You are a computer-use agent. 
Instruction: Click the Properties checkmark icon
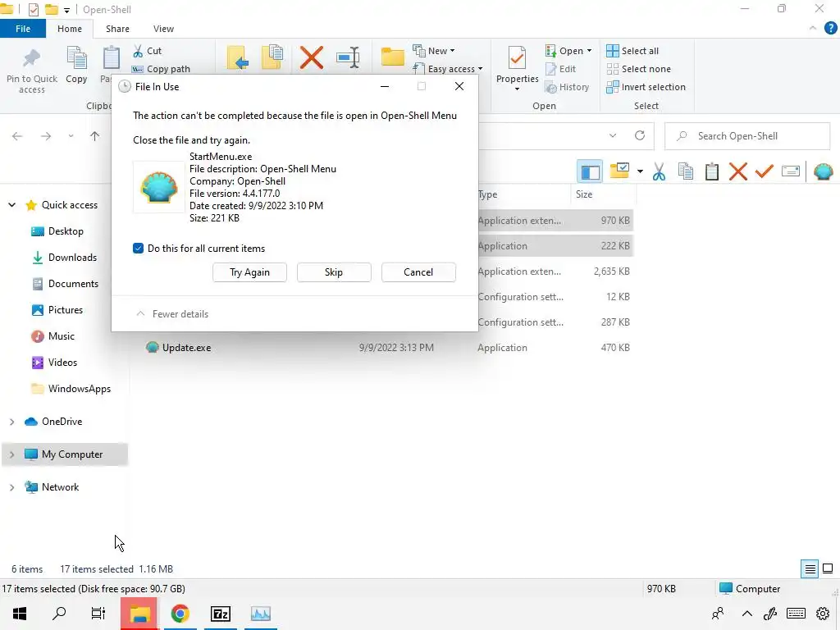click(x=517, y=58)
